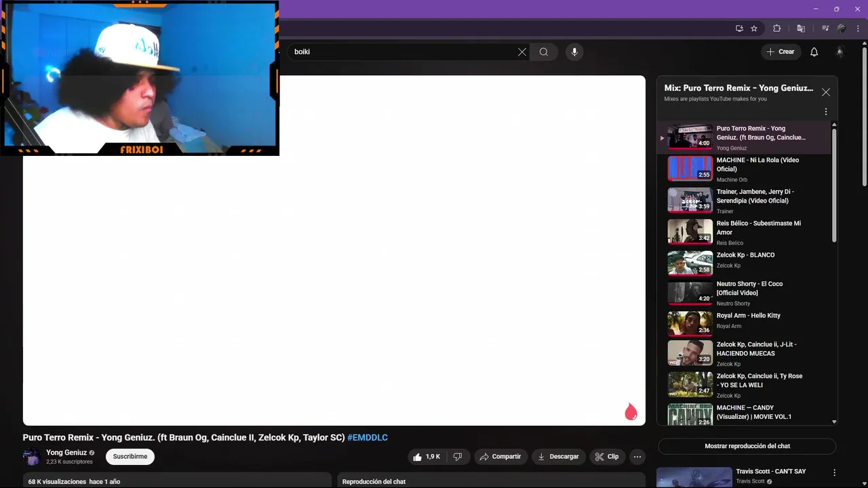Subscribe using the Suscribirme button

tap(130, 457)
